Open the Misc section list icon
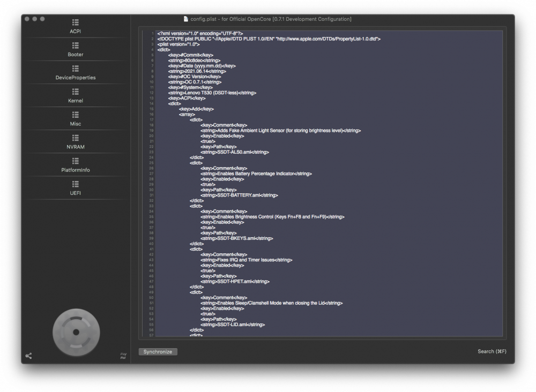536x392 pixels. (x=76, y=115)
